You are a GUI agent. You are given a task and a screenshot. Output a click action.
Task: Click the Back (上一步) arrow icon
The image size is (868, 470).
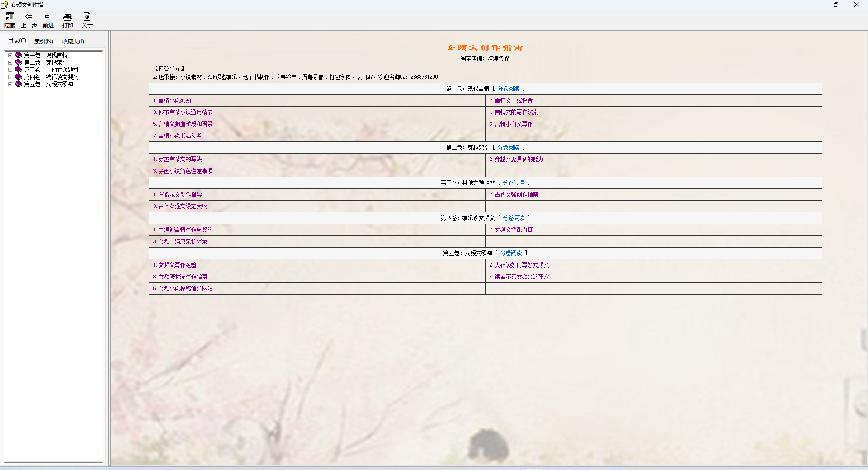coord(29,17)
